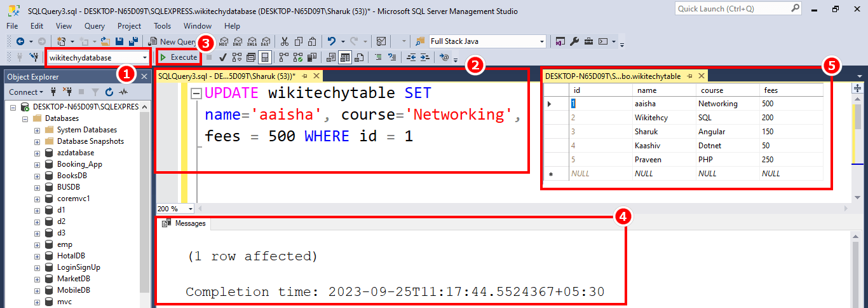Collapse the UPDATE statement outline in editor

pos(196,94)
